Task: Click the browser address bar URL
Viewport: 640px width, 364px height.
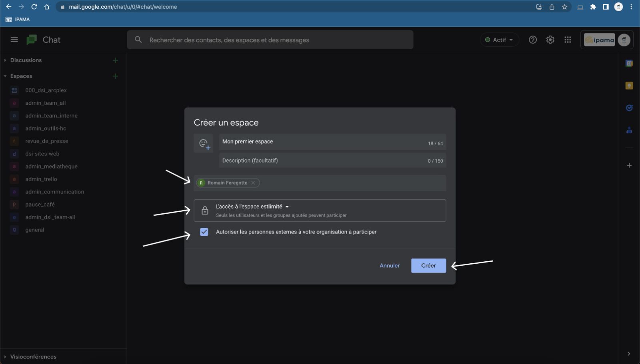Action: pyautogui.click(x=123, y=7)
